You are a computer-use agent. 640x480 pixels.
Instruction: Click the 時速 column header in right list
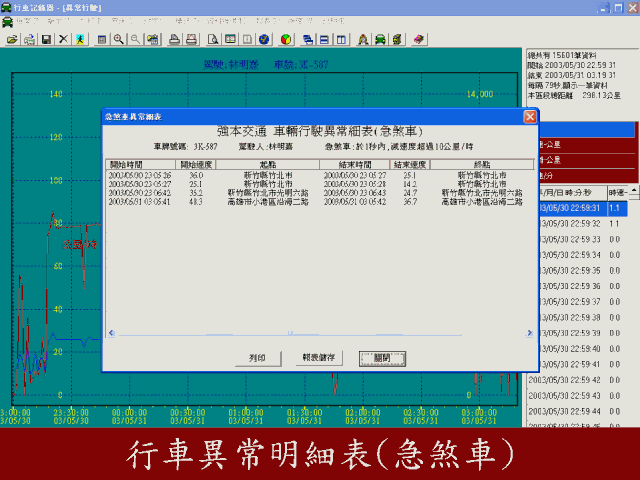(x=618, y=193)
